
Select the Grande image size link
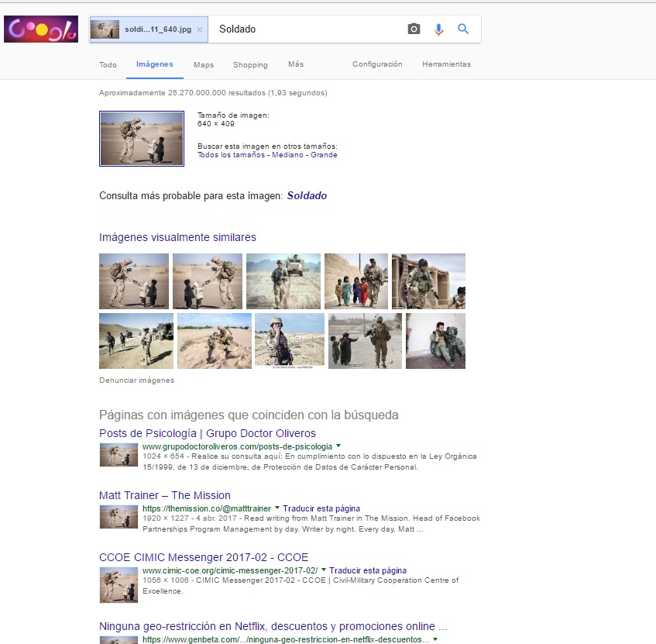point(324,155)
